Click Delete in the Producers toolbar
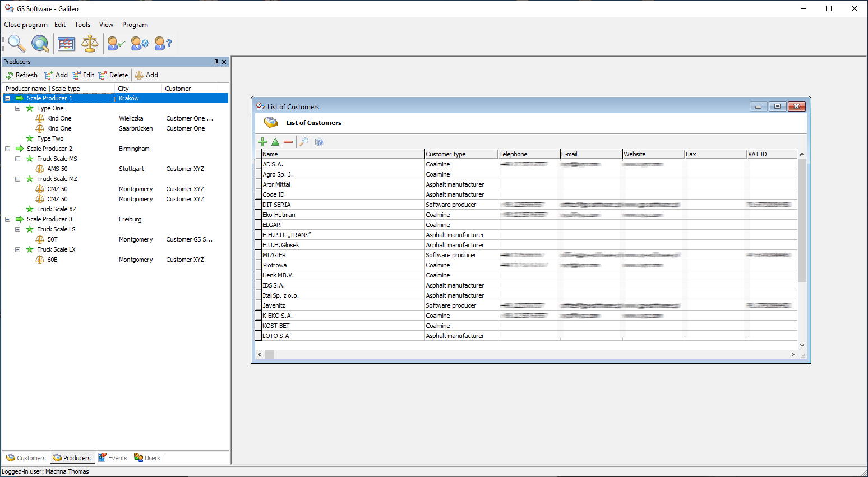Image resolution: width=868 pixels, height=477 pixels. pyautogui.click(x=113, y=75)
